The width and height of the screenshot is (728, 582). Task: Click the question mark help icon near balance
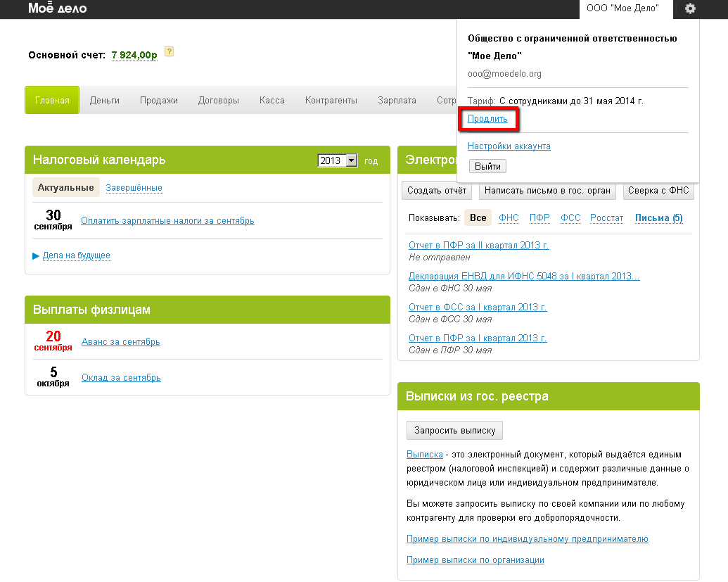[x=169, y=51]
